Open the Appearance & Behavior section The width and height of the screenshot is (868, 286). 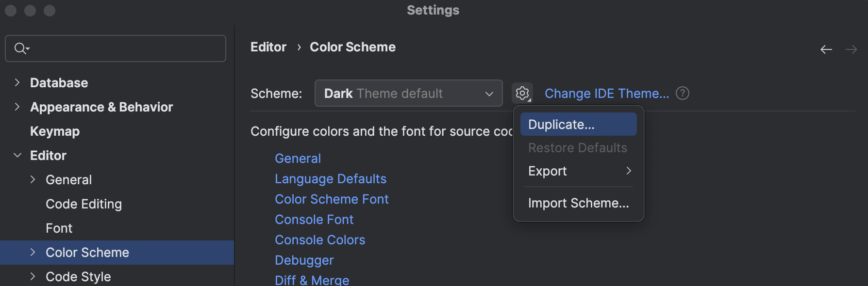[101, 107]
